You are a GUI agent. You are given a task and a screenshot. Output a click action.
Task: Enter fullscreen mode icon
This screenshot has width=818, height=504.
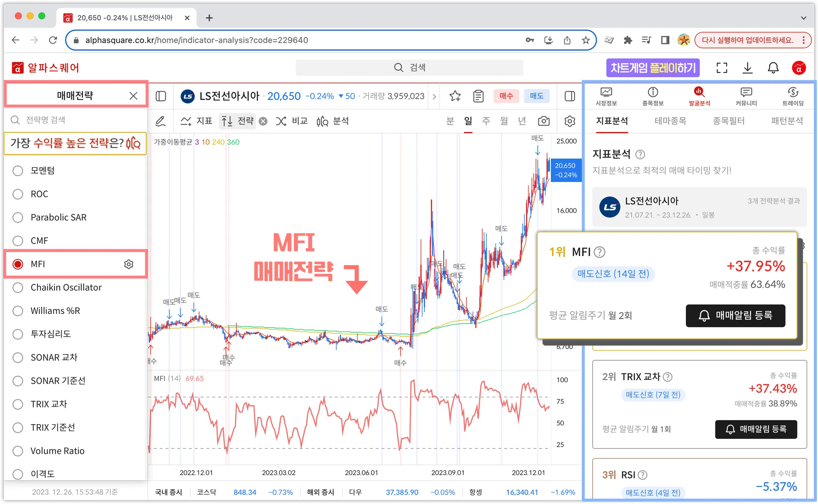[x=722, y=68]
